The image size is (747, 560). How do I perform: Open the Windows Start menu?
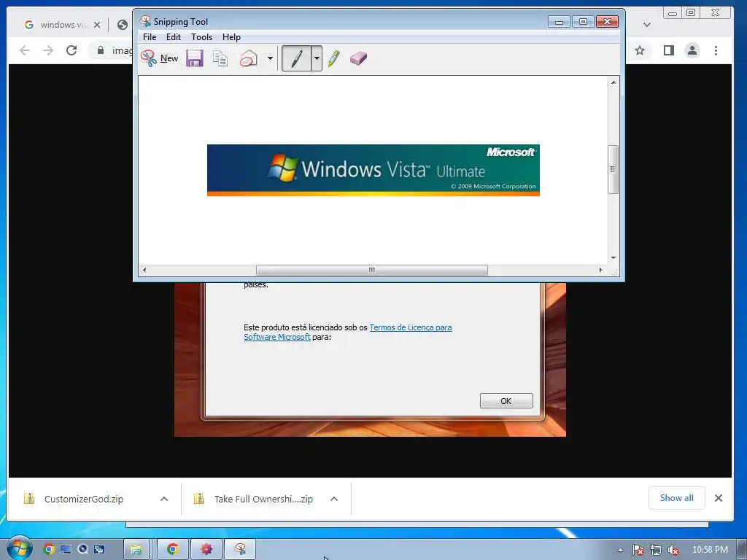(19, 548)
